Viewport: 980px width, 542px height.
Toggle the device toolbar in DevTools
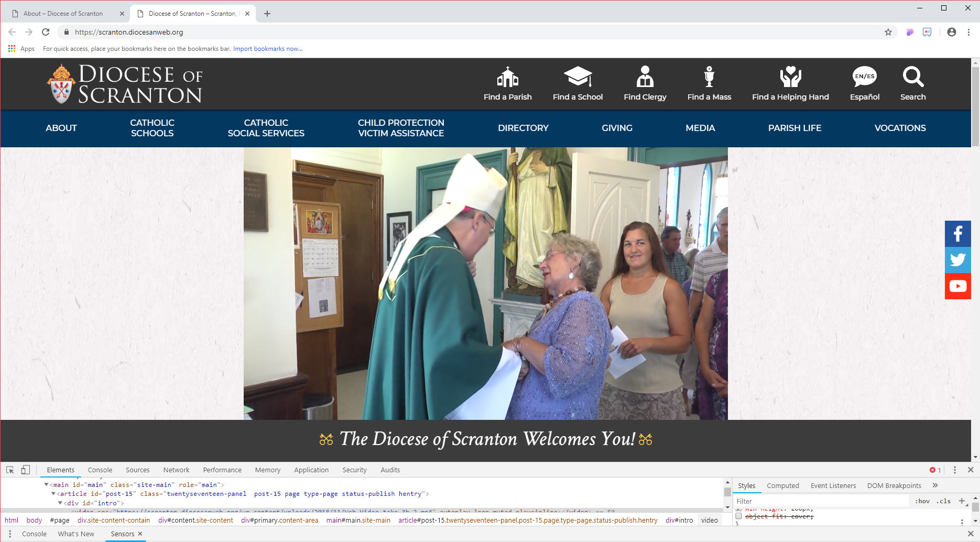[25, 470]
